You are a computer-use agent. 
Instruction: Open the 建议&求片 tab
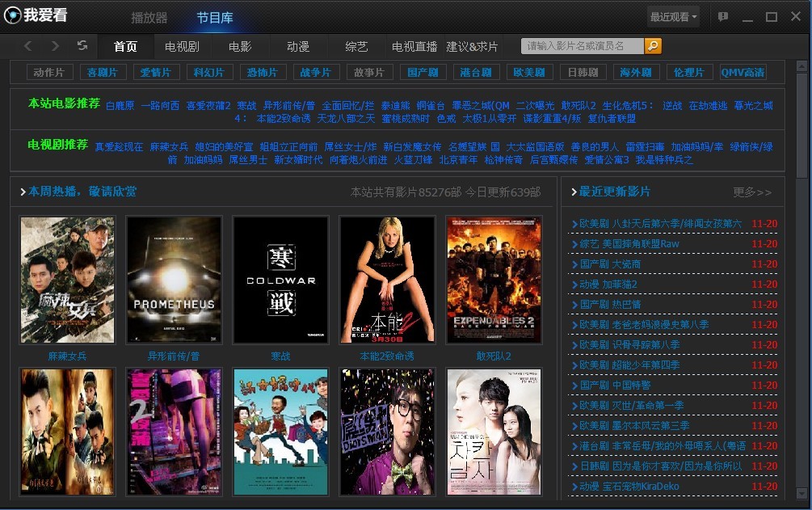tap(472, 47)
